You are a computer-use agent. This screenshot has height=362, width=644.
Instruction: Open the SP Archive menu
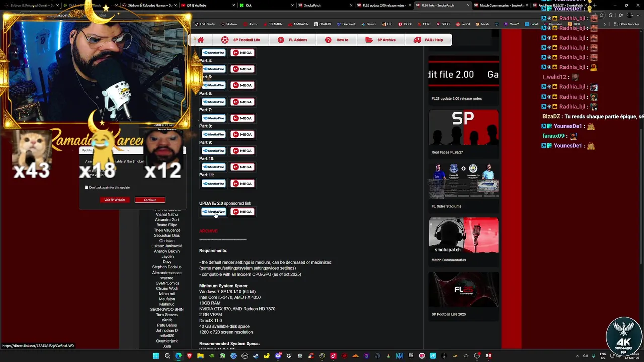coord(381,40)
